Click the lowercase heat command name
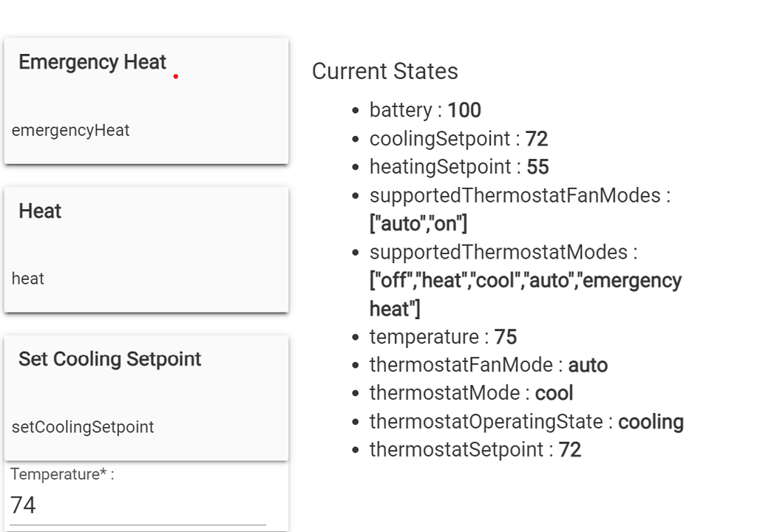The width and height of the screenshot is (757, 532). click(28, 279)
